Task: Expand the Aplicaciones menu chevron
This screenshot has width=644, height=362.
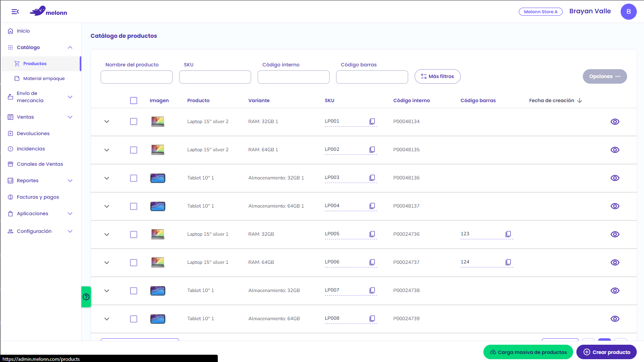Action: click(x=70, y=214)
